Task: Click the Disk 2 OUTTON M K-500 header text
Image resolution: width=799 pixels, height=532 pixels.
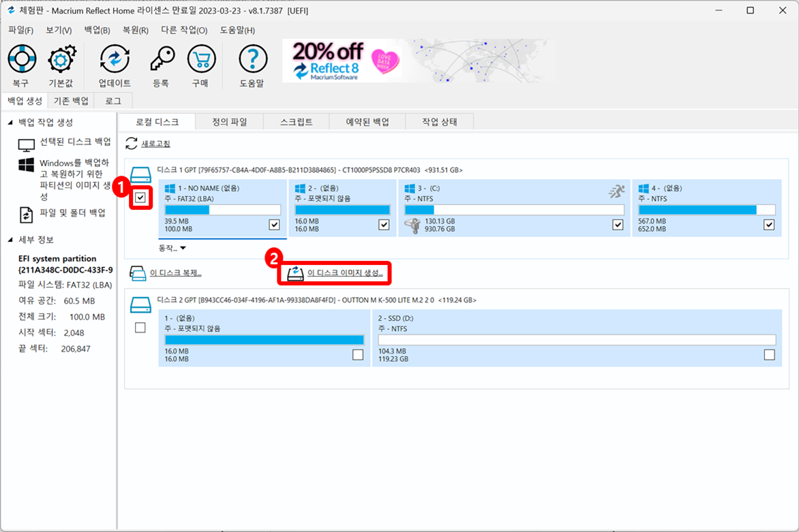Action: 316,300
